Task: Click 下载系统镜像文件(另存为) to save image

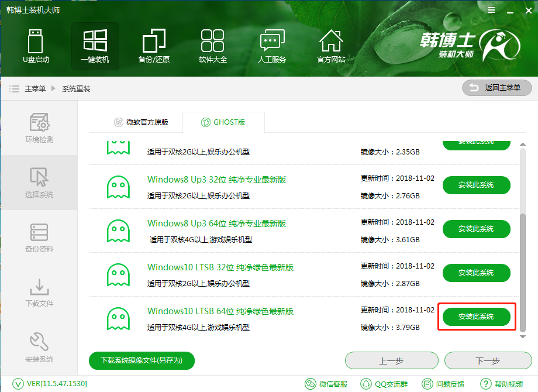Action: 142,360
